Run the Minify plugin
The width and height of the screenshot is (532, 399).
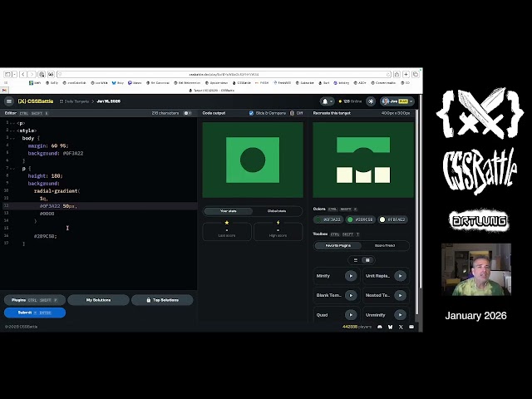351,276
